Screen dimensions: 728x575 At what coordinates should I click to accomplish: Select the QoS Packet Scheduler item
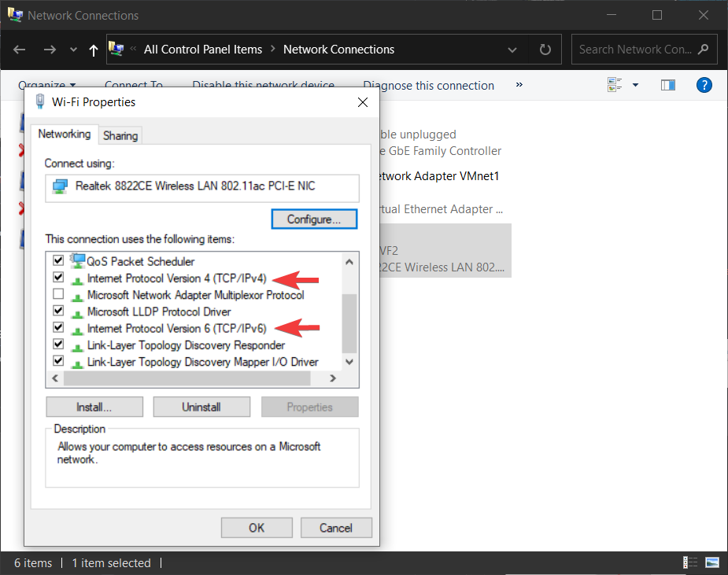coord(141,261)
